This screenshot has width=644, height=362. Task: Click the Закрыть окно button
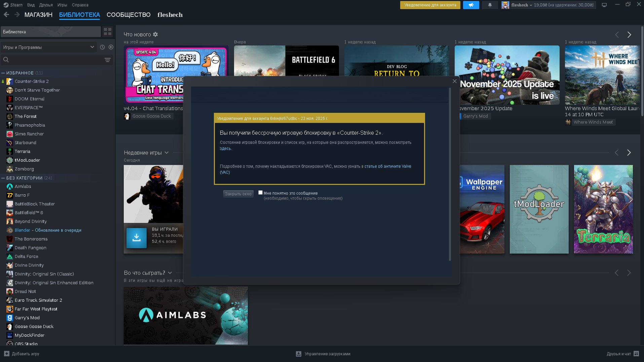pyautogui.click(x=238, y=194)
